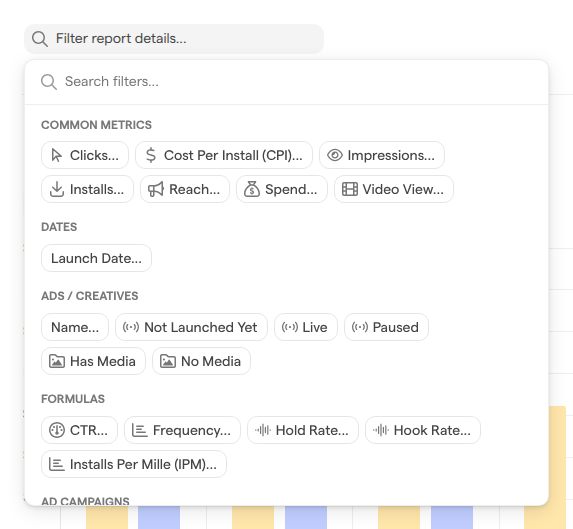Toggle the No Media filter
Image resolution: width=573 pixels, height=529 pixels.
[201, 361]
